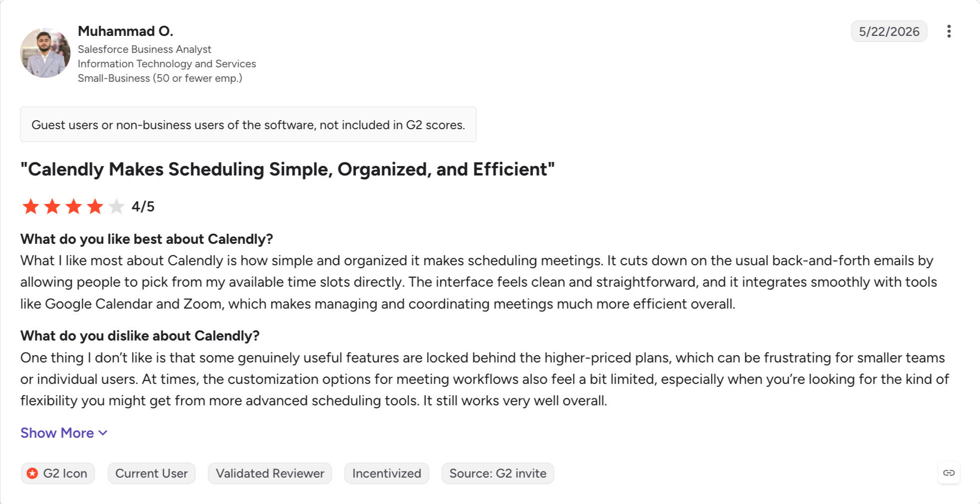Click Muhammad O.'s profile photo

[x=45, y=53]
